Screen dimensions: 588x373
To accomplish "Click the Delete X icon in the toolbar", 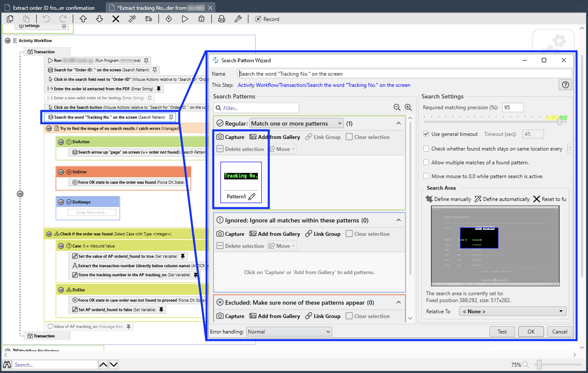I will [x=116, y=19].
